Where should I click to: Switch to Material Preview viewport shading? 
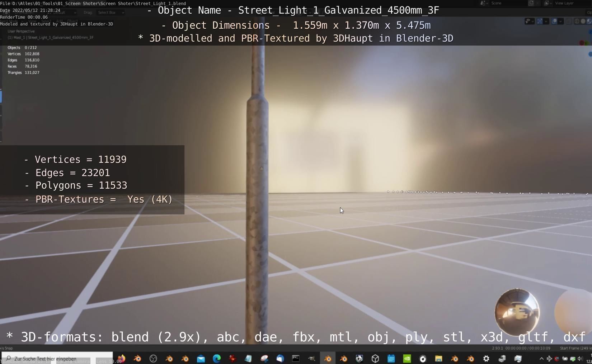(x=589, y=22)
